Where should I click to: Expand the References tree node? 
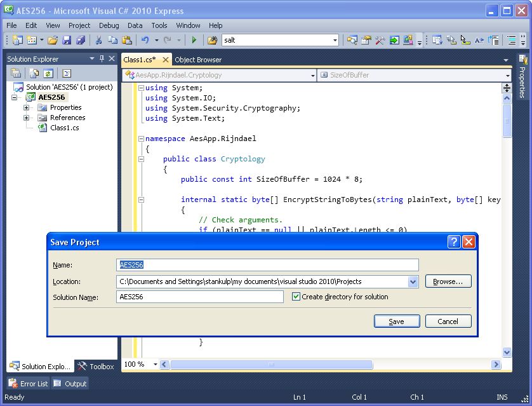(x=26, y=118)
